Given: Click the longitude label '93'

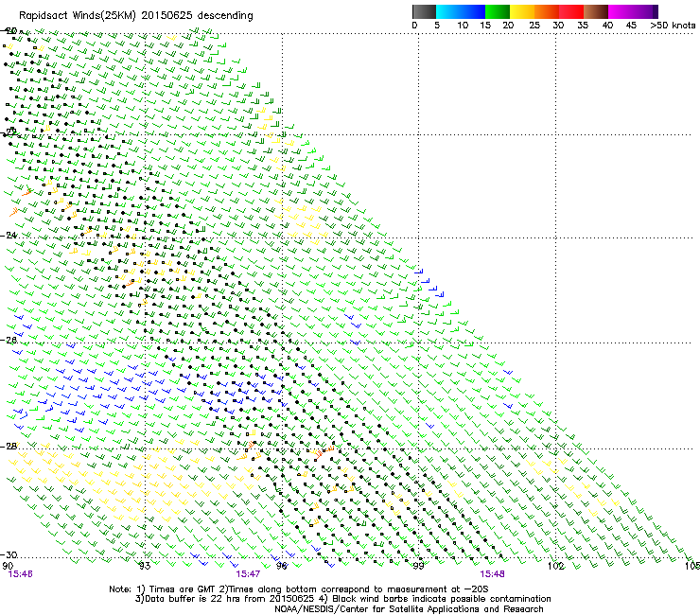Looking at the screenshot, I should click(x=145, y=566).
